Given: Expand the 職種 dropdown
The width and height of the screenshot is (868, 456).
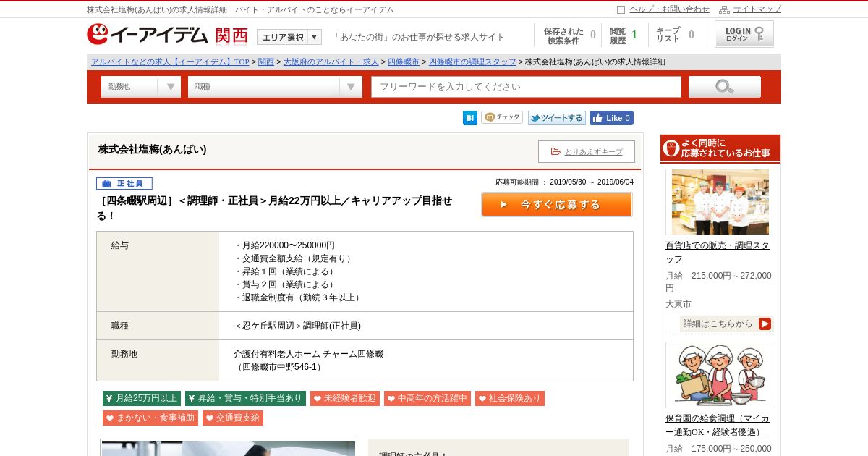Looking at the screenshot, I should pos(275,87).
